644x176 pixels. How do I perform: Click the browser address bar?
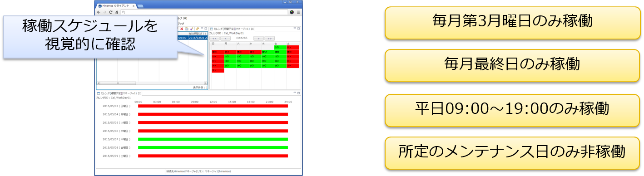204,12
